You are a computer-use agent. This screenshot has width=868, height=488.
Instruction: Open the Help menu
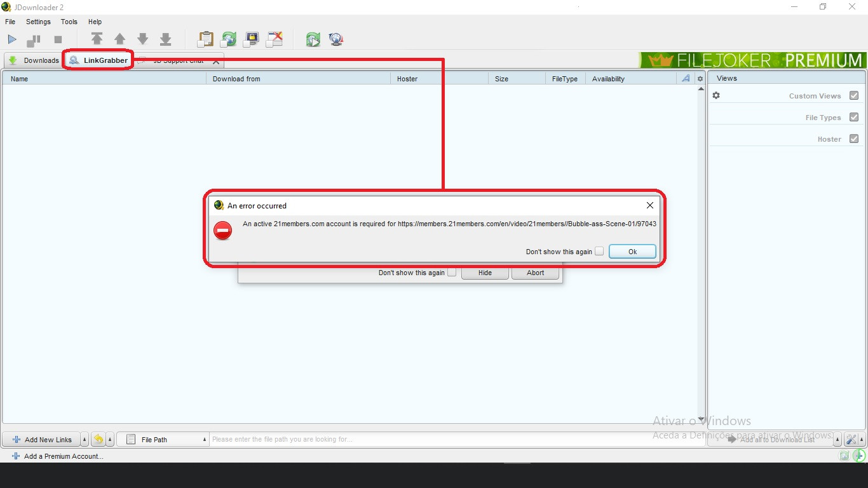[x=95, y=22]
